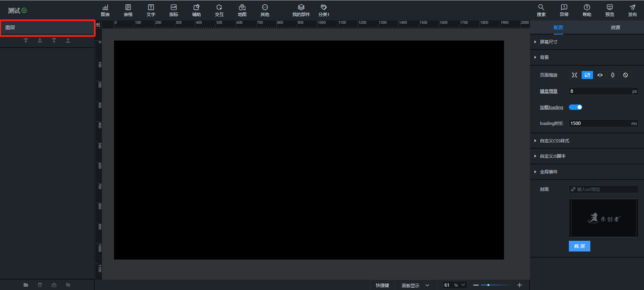Click the delete layer trash icon
Image resolution: width=644 pixels, height=290 pixels.
point(40,285)
